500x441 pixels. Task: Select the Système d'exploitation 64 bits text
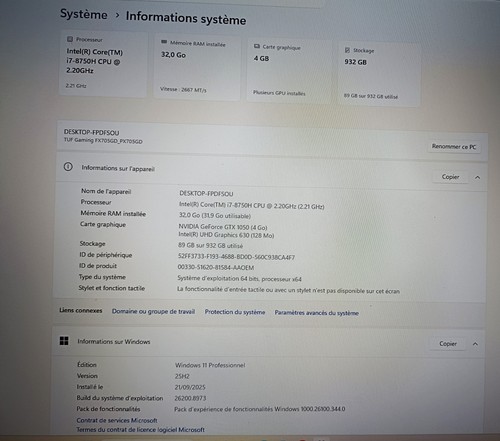click(239, 279)
